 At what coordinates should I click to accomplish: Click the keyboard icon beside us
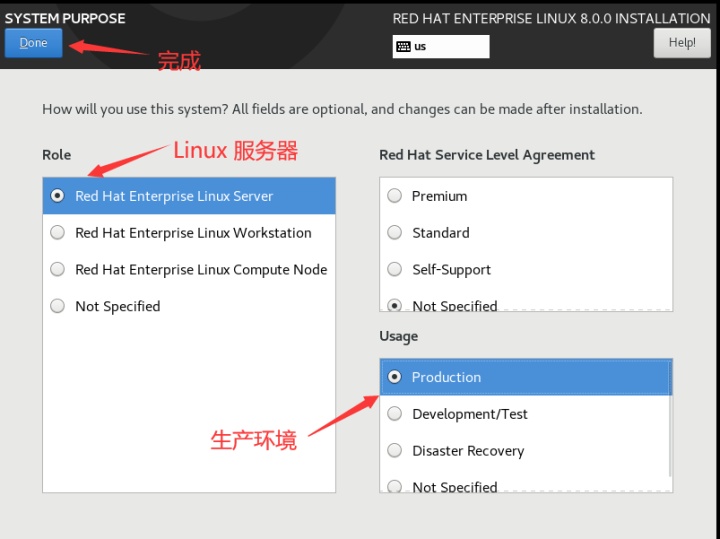click(403, 46)
